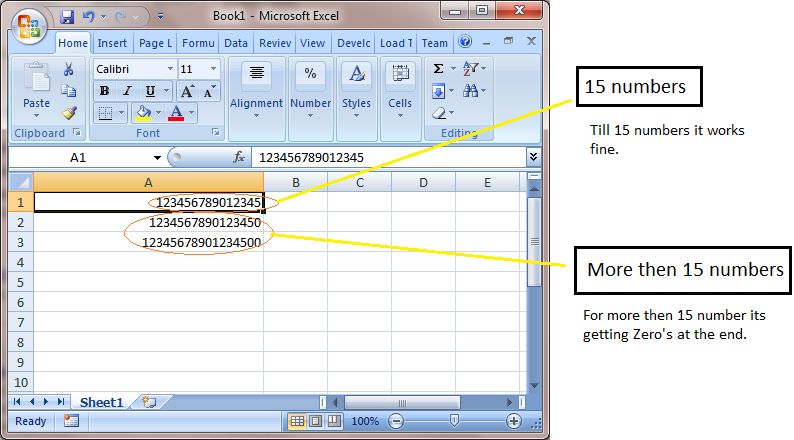Jump to the first sheet arrow

(17, 402)
